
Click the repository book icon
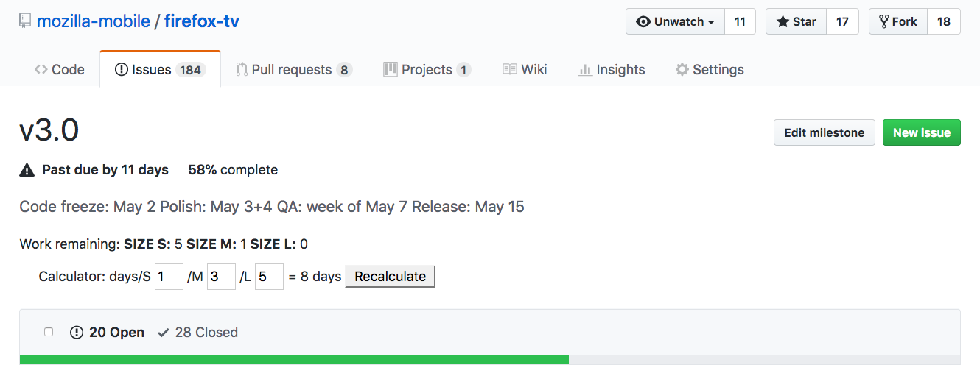pos(25,21)
